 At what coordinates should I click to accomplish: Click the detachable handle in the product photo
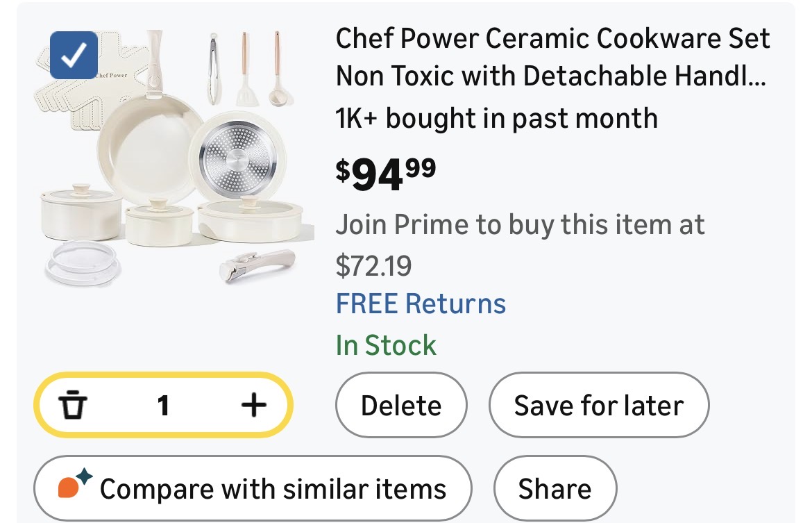point(257,263)
